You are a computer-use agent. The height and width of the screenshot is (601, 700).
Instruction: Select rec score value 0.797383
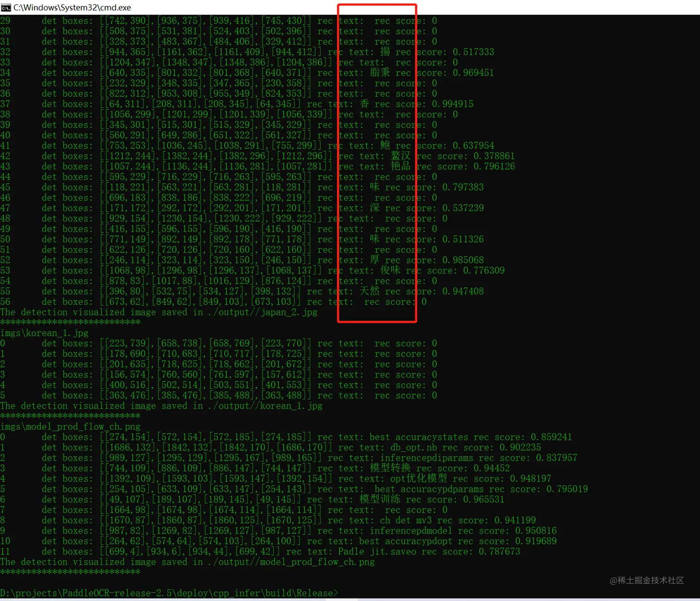[463, 187]
